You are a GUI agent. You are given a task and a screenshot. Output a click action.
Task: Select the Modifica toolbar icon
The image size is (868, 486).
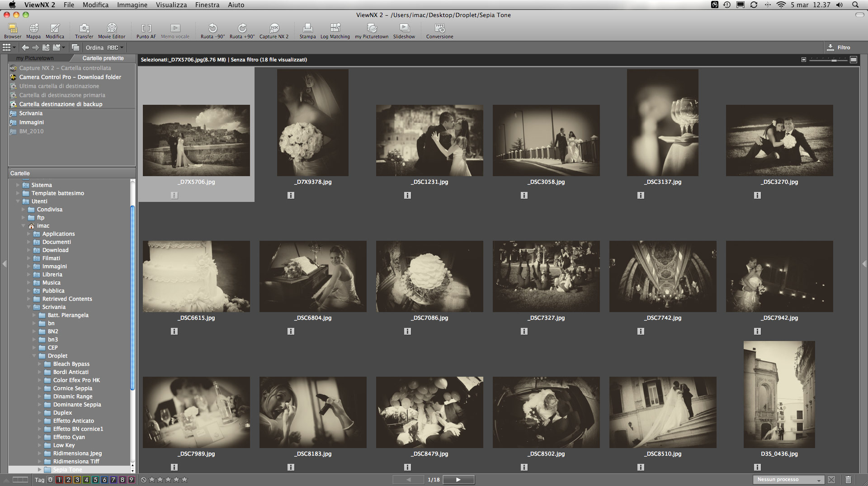55,31
